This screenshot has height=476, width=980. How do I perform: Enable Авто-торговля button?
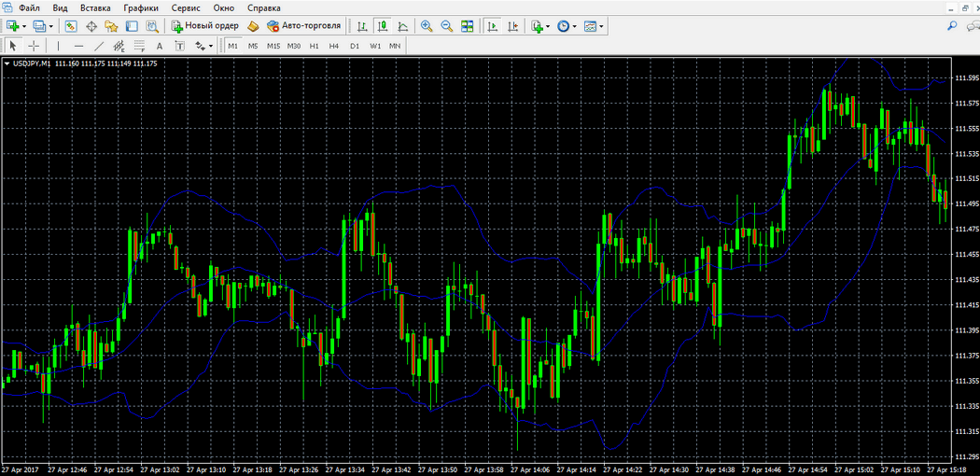click(x=304, y=26)
